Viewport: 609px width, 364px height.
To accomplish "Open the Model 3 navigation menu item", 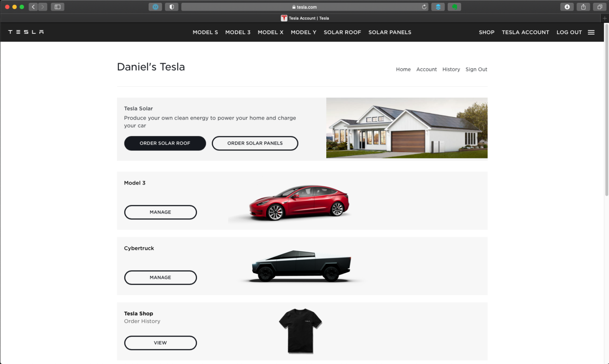I will [237, 32].
